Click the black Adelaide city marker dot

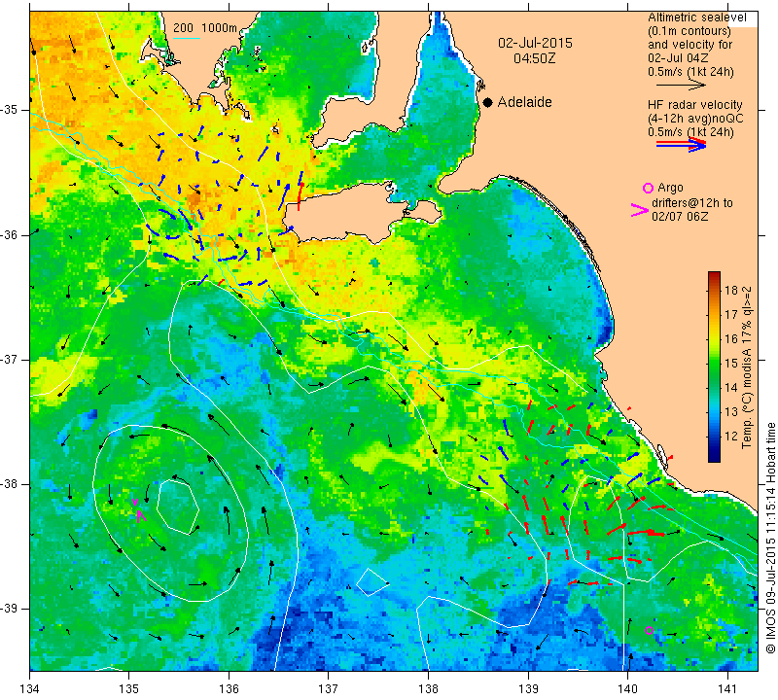[488, 102]
